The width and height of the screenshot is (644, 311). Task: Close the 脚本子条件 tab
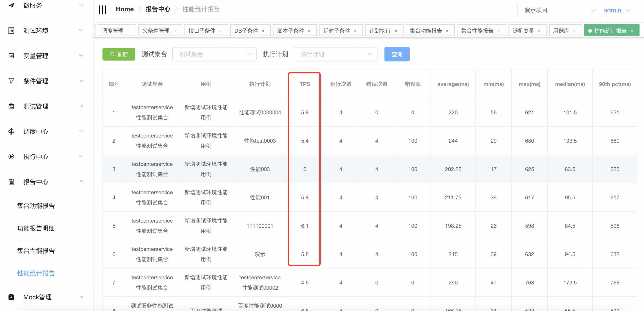pyautogui.click(x=309, y=31)
